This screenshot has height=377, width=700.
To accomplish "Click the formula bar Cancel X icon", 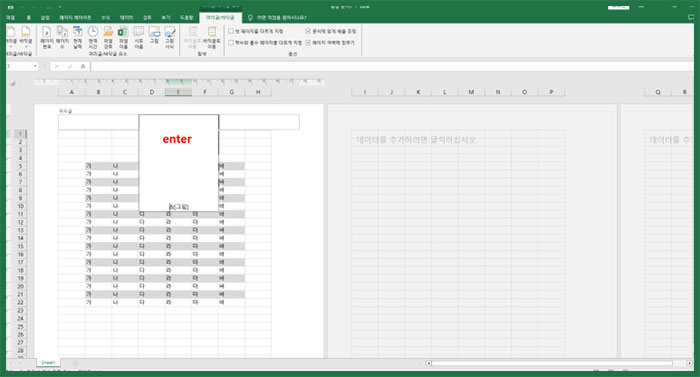I will click(57, 66).
